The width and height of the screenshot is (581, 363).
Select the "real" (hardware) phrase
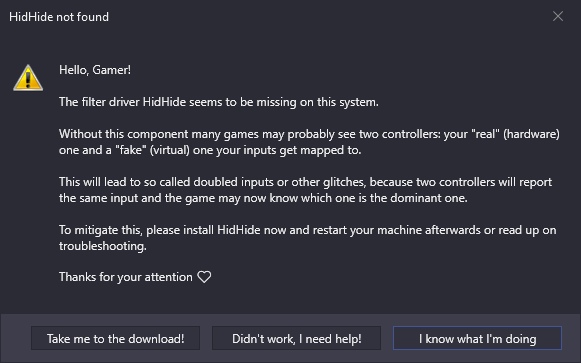[x=515, y=134]
